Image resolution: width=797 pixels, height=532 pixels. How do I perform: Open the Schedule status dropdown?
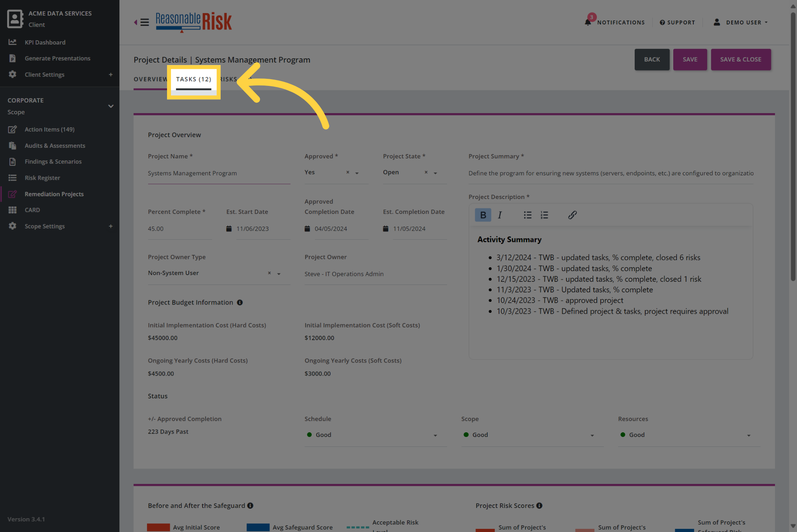click(x=375, y=435)
